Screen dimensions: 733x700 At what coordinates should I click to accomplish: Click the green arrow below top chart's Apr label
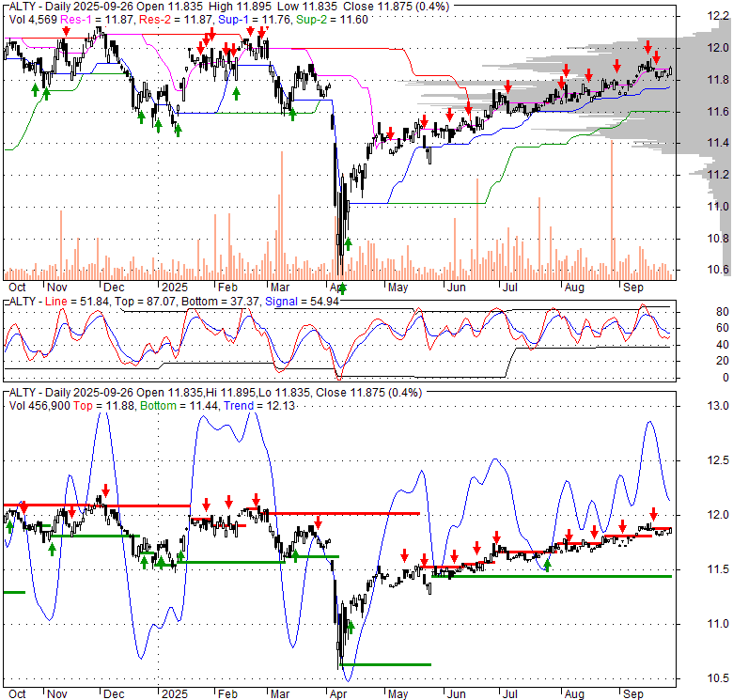pos(343,288)
